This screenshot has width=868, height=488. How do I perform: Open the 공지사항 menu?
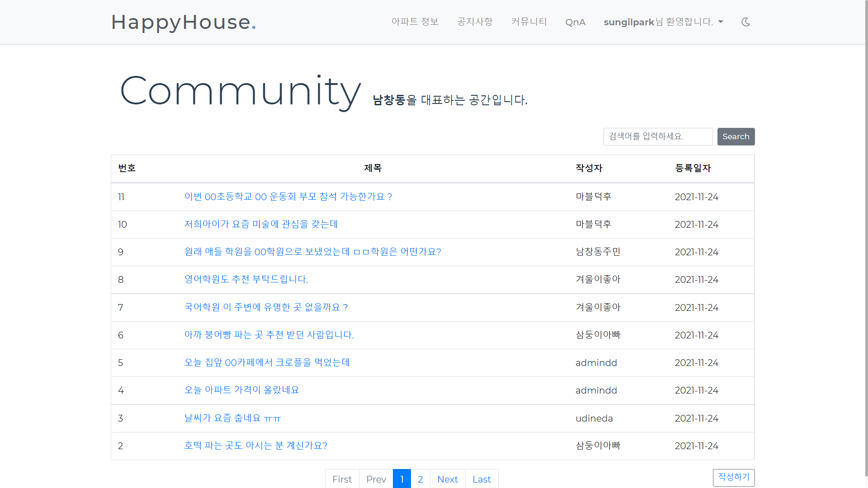[474, 22]
